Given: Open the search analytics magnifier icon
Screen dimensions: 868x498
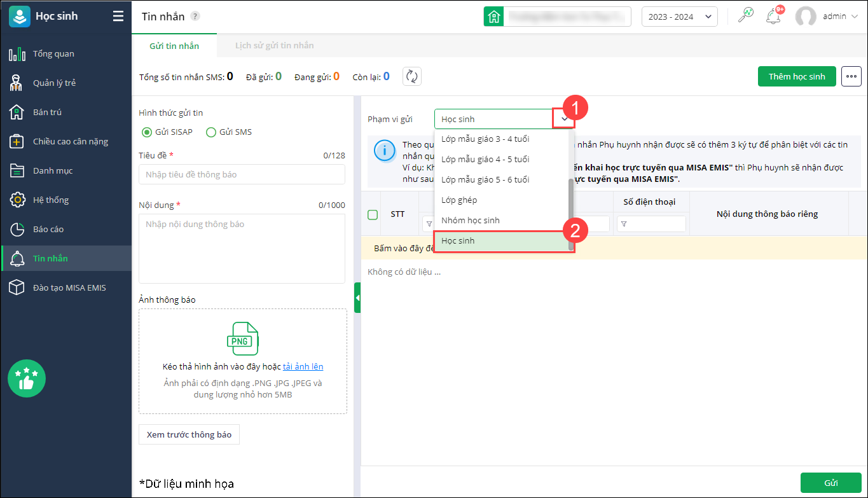Looking at the screenshot, I should (x=745, y=17).
